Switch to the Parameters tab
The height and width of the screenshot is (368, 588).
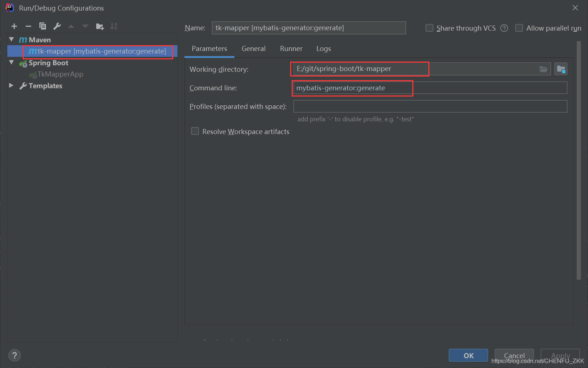coord(209,49)
